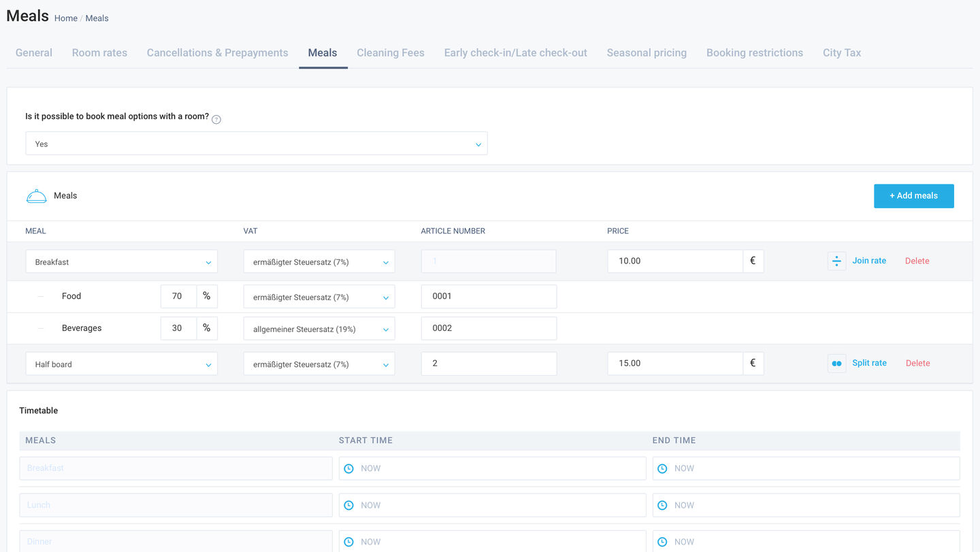Open the Cancellations & Prepayments tab

pyautogui.click(x=217, y=52)
